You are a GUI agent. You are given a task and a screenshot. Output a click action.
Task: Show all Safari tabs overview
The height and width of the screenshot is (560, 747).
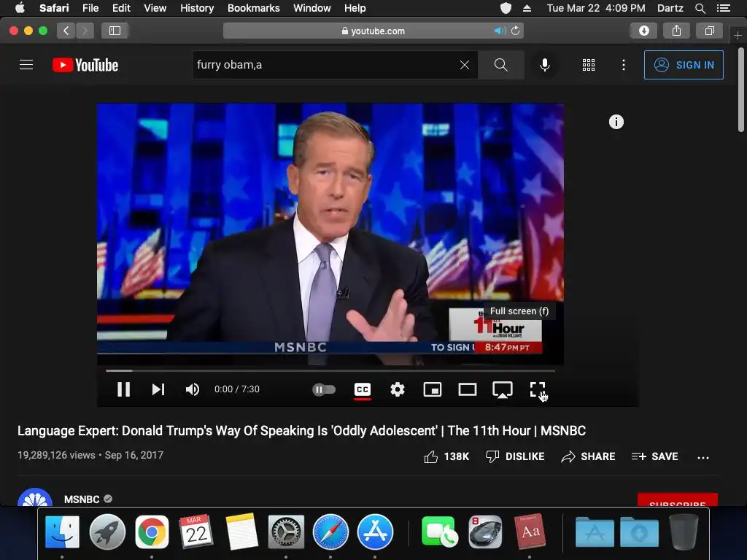coord(709,31)
